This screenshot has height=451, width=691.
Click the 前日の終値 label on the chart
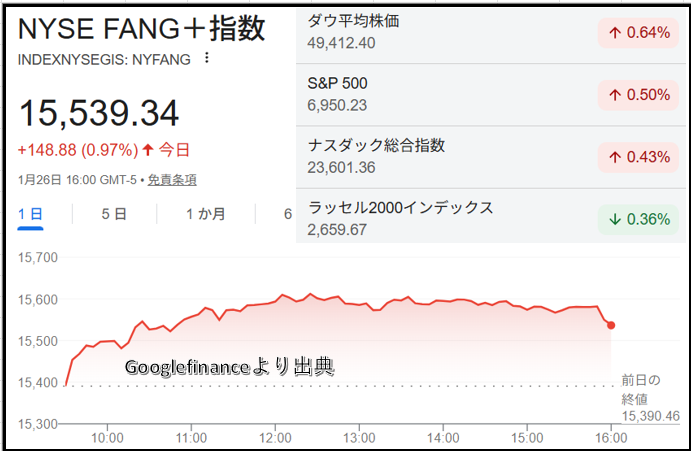[641, 388]
